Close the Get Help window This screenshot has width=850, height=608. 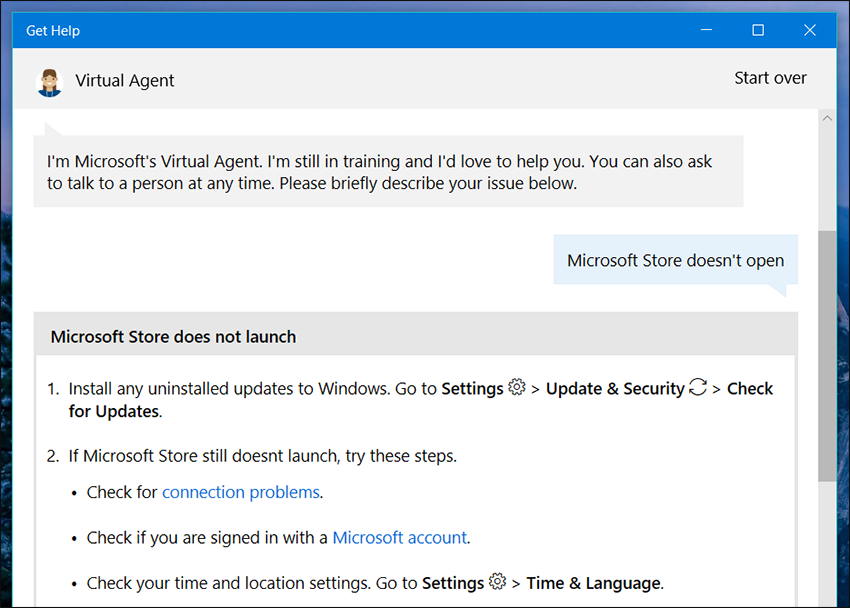pyautogui.click(x=810, y=30)
